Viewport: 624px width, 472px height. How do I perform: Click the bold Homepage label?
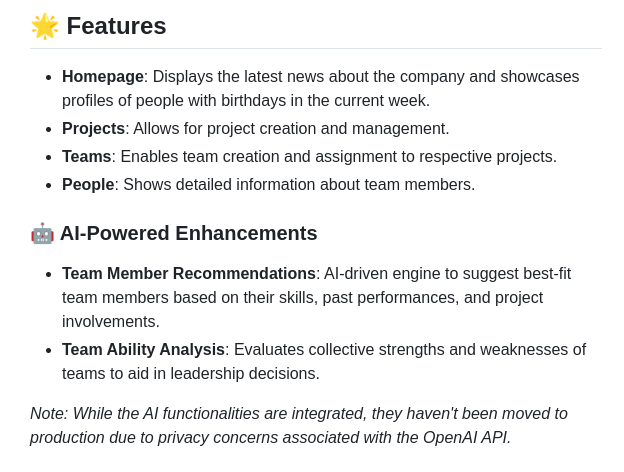103,76
